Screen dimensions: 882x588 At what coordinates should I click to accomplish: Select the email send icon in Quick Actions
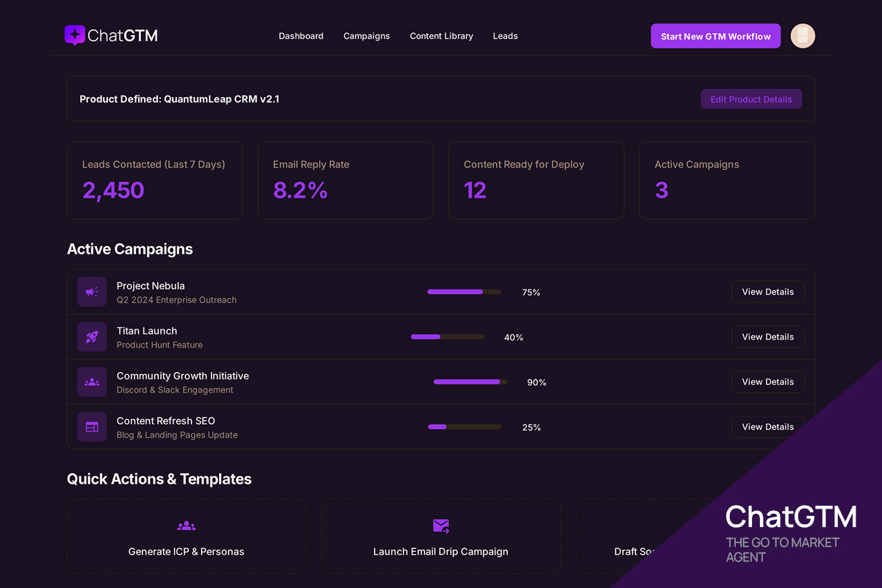440,525
